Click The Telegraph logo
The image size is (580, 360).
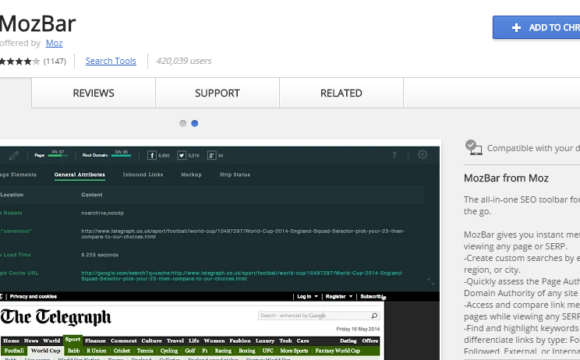[55, 317]
